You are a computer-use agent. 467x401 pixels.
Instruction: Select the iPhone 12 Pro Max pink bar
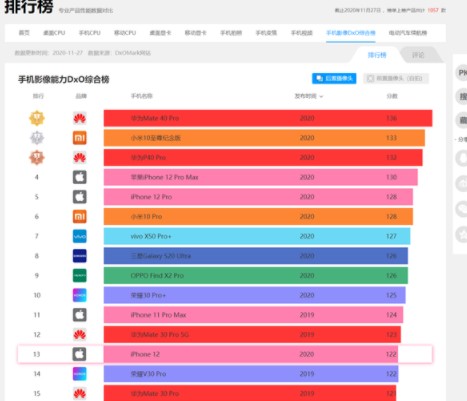[261, 177]
